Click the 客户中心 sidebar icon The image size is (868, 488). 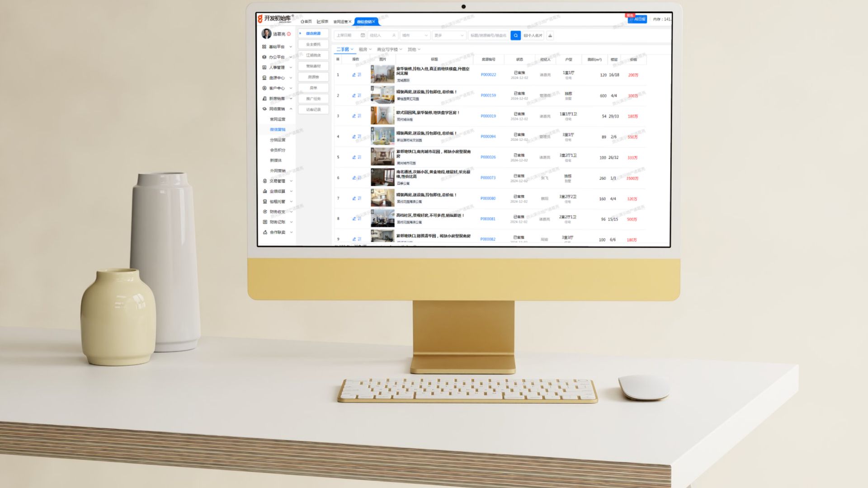(x=264, y=88)
